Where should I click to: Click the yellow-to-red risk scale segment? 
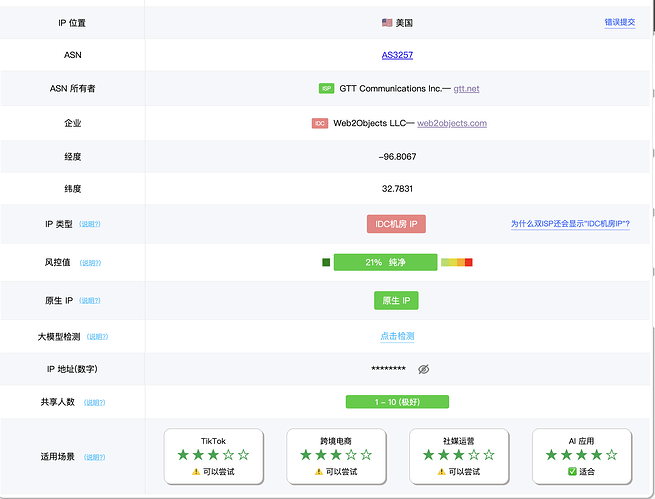[x=457, y=262]
